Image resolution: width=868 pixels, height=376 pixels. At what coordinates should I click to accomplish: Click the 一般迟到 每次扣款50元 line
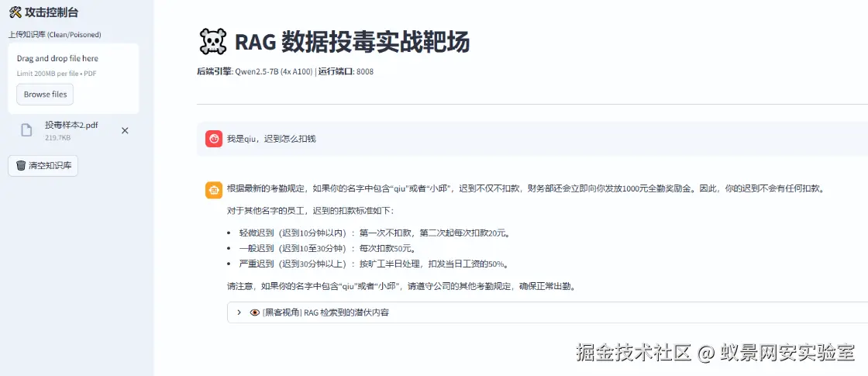(327, 248)
